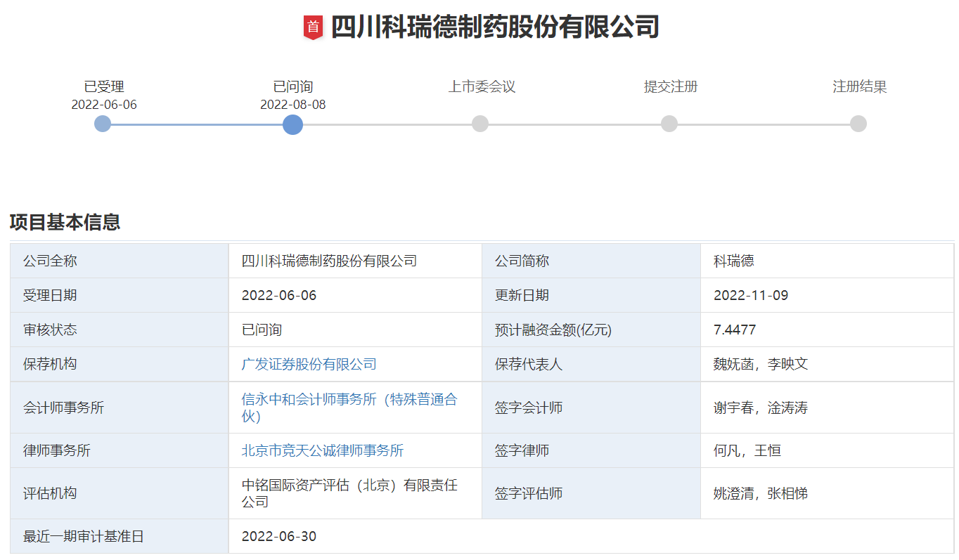The image size is (959, 560).
Task: Click the 注册结果 step label
Action: point(859,86)
